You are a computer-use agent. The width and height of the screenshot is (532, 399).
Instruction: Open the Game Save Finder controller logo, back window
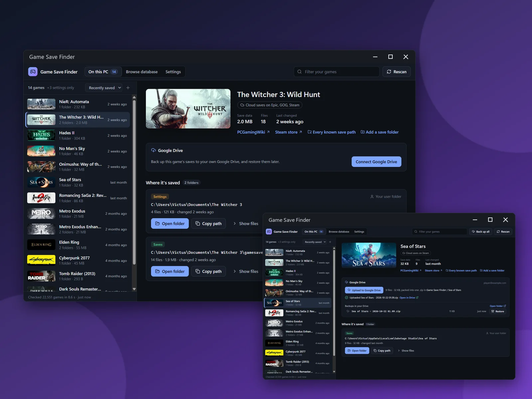33,72
